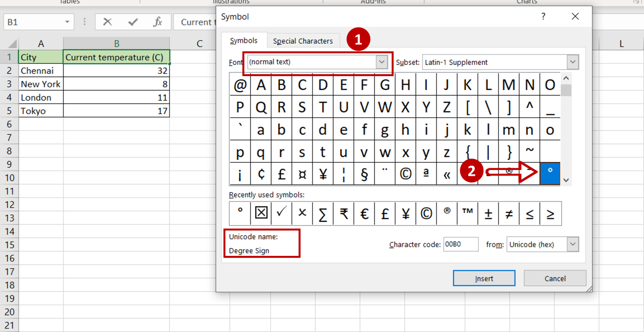Open the Subset dropdown for Latin-1 Supplement
The height and width of the screenshot is (332, 644).
point(573,62)
